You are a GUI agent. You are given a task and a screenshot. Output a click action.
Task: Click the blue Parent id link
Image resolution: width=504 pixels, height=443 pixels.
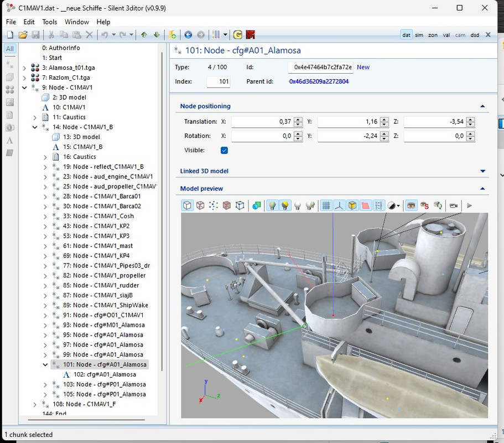coord(319,81)
